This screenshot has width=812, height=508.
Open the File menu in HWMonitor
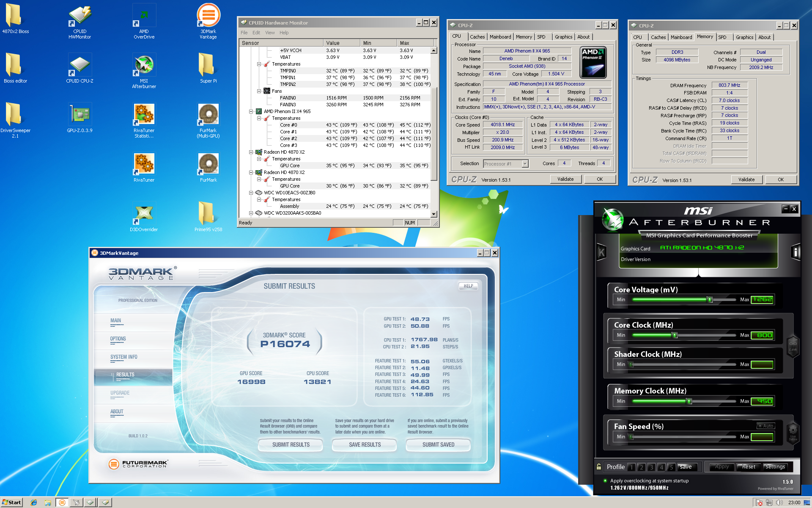click(x=244, y=33)
